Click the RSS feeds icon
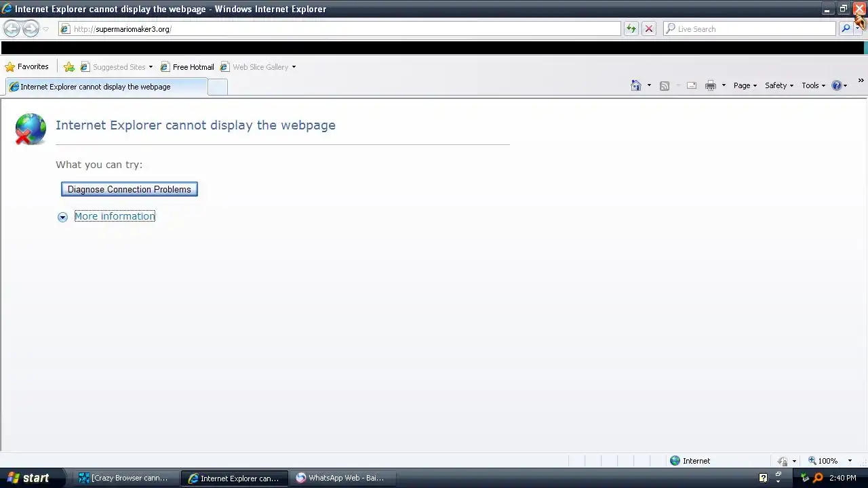This screenshot has width=868, height=488. [665, 85]
